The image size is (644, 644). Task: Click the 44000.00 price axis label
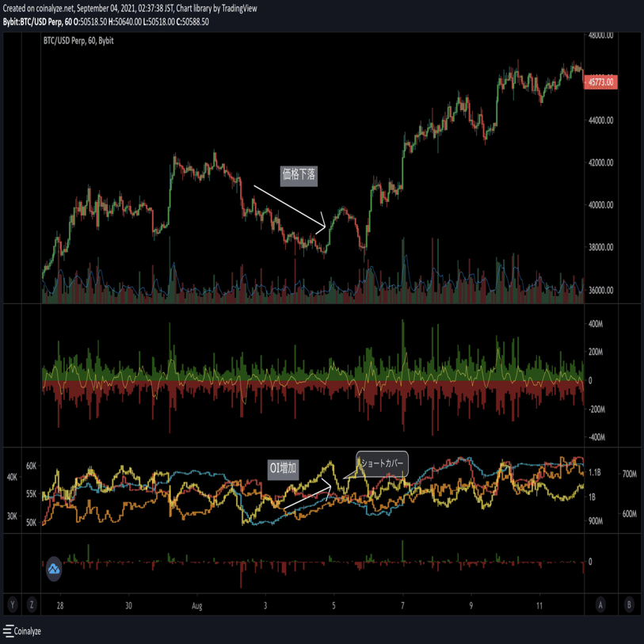601,120
